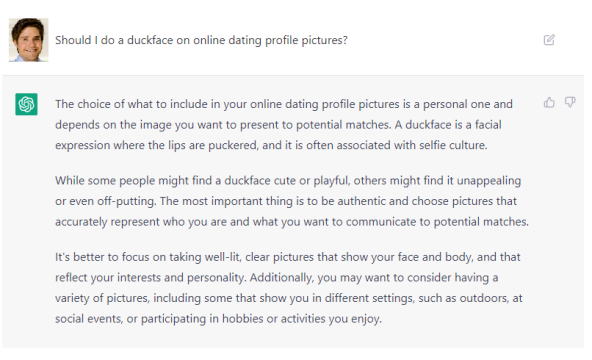Give the response a thumbs down
592x360 pixels.
(x=570, y=102)
